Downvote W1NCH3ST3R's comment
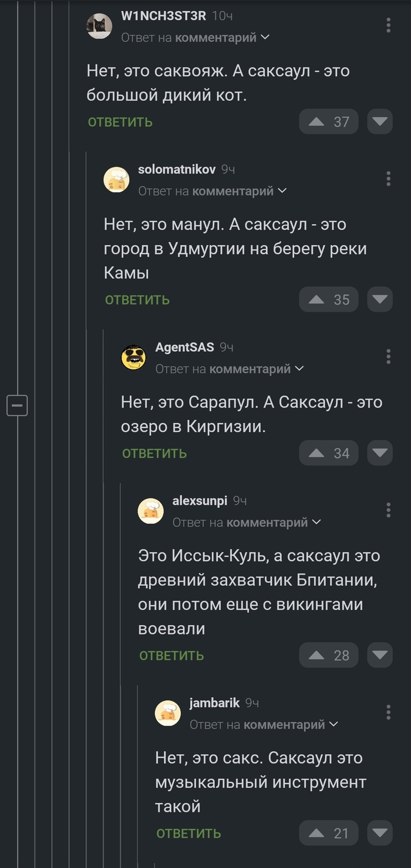 click(x=380, y=122)
